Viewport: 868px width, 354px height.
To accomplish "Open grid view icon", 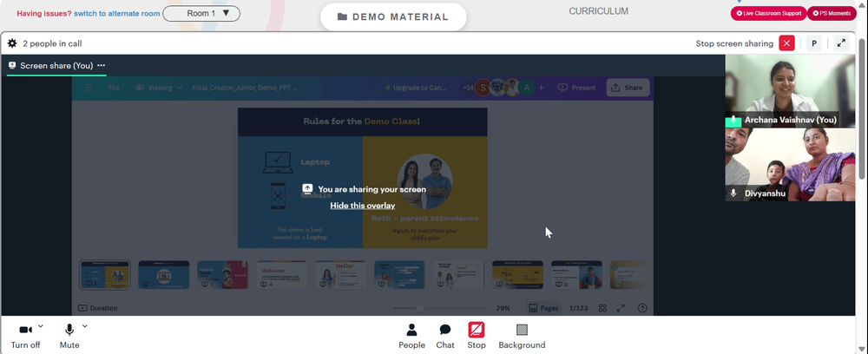I will 603,308.
